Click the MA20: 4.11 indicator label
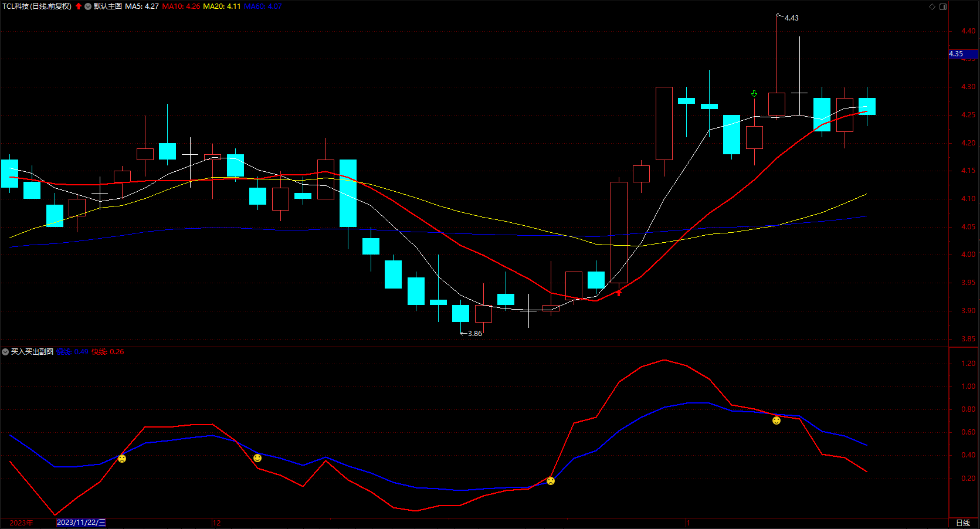This screenshot has height=529, width=980. (x=222, y=6)
